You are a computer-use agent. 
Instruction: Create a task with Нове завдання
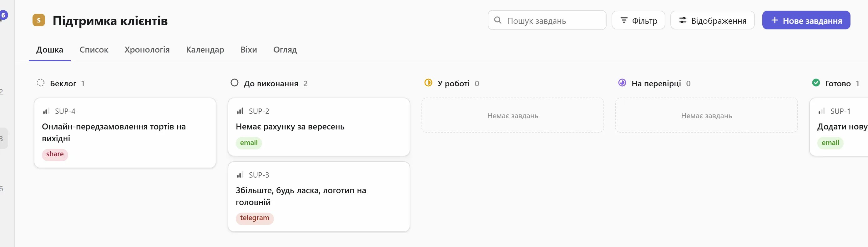click(x=806, y=20)
